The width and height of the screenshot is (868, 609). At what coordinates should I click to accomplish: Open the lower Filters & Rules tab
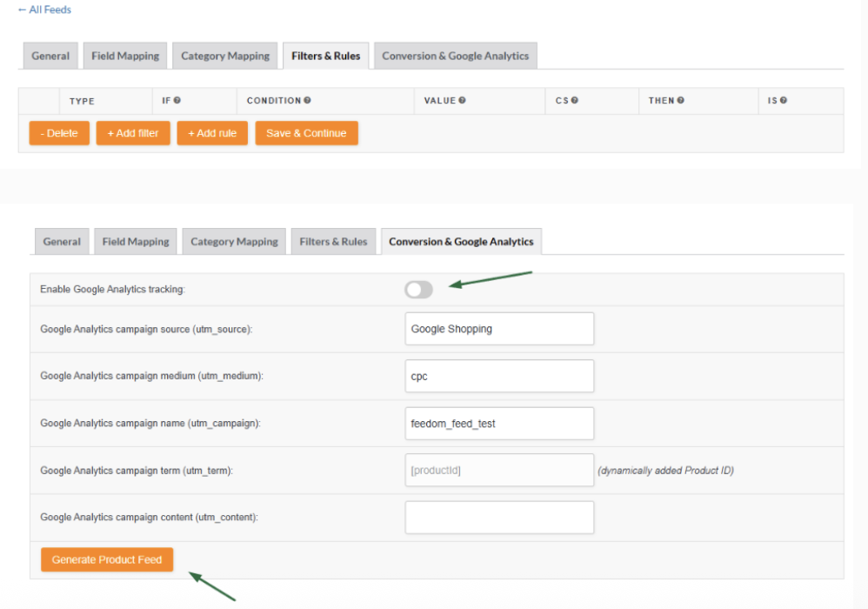[333, 241]
